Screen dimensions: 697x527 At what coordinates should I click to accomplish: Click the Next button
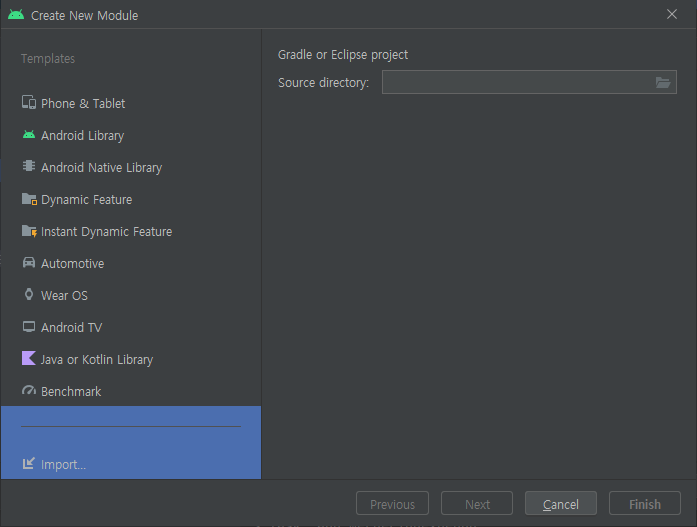(x=477, y=504)
